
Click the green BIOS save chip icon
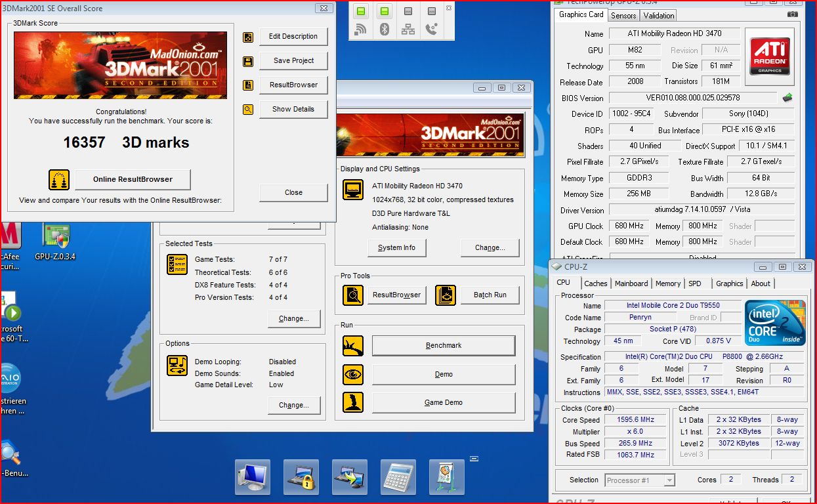pos(787,98)
